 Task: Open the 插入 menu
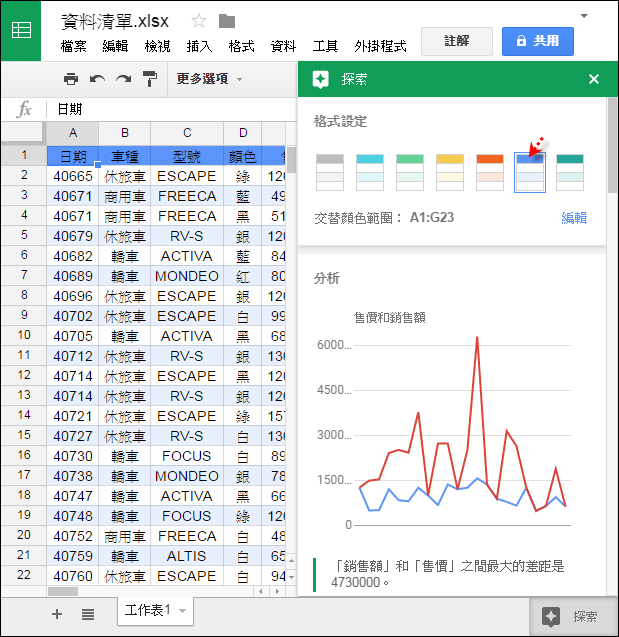199,46
